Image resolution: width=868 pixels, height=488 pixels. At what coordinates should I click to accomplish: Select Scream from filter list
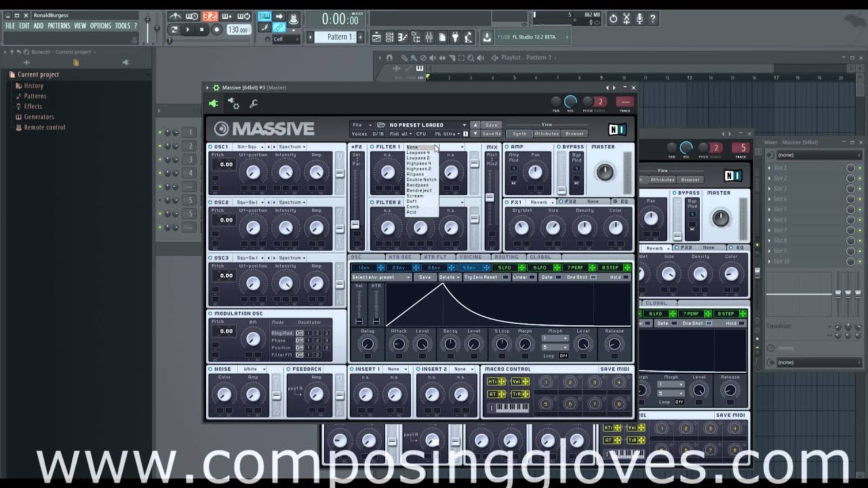point(415,196)
